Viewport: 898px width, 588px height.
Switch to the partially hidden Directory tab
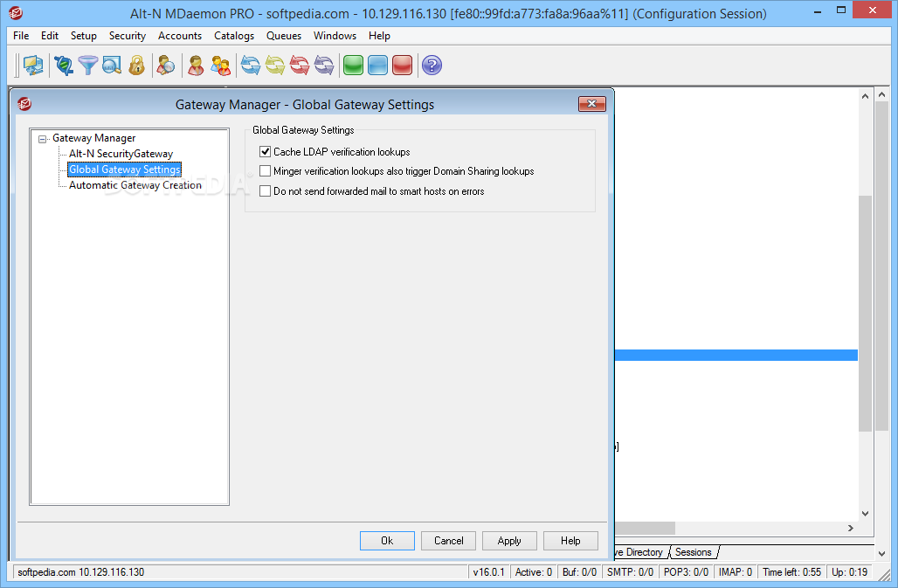pos(639,552)
